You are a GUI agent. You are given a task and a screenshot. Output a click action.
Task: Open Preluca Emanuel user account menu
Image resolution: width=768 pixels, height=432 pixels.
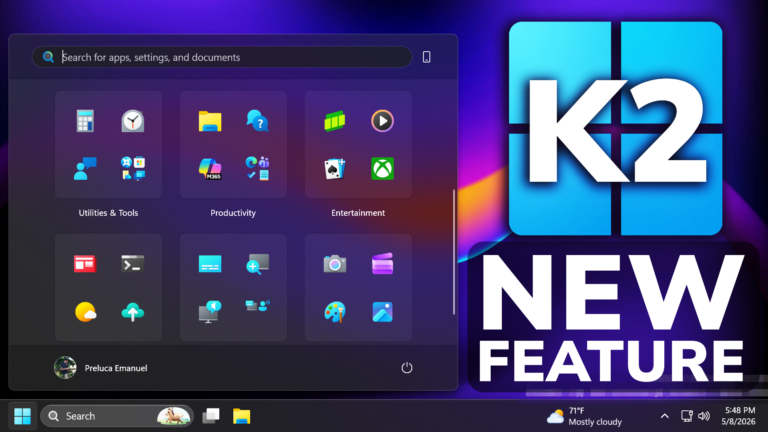[101, 368]
